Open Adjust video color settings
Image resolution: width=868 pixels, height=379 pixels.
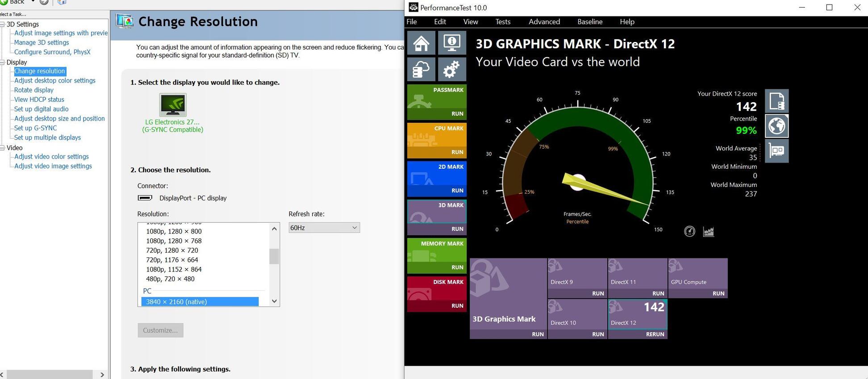[51, 156]
